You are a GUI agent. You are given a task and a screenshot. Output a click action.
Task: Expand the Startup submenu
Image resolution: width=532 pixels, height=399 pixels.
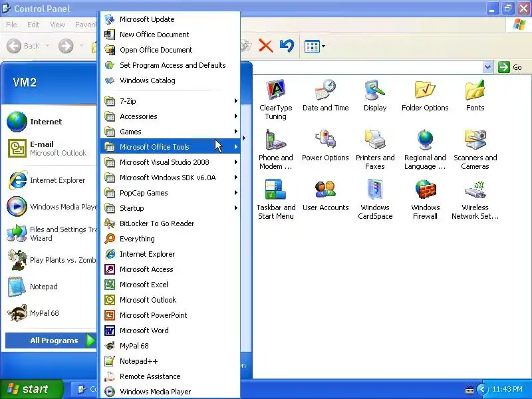pos(170,207)
